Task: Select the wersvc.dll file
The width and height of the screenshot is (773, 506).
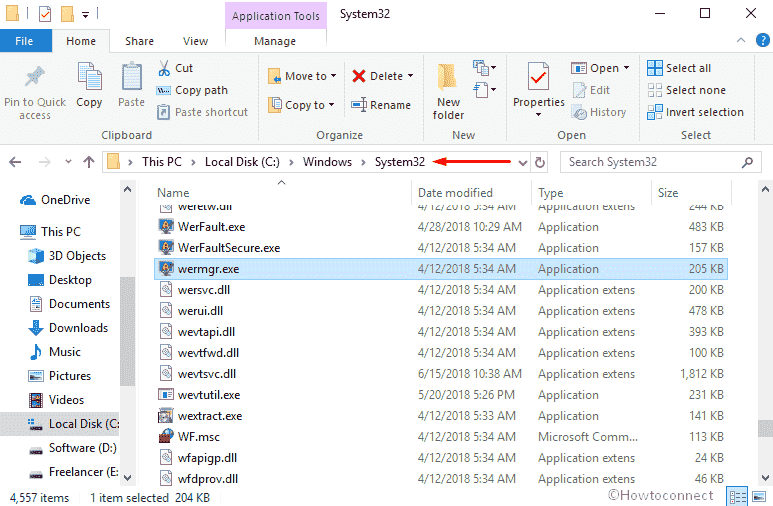Action: point(441,290)
